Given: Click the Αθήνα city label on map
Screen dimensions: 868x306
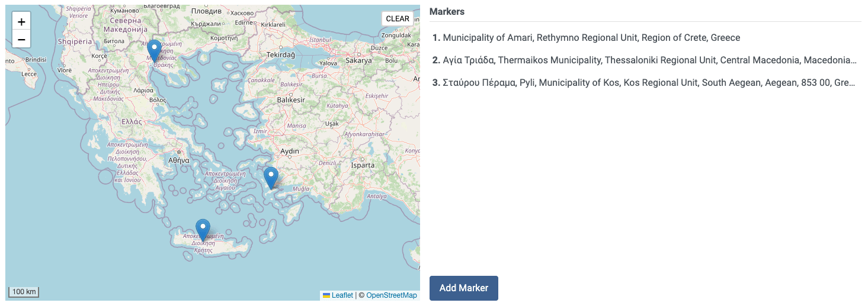Looking at the screenshot, I should pyautogui.click(x=178, y=160).
